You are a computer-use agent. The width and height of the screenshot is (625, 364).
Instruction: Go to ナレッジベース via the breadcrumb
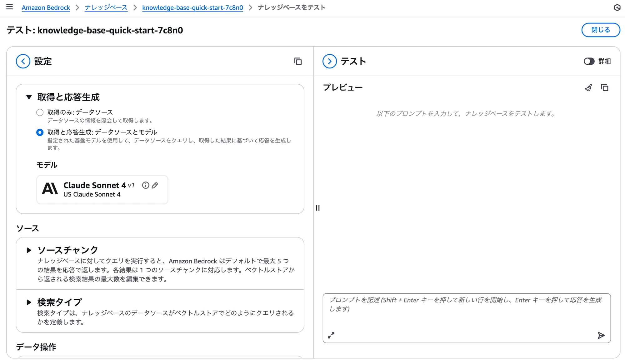click(106, 7)
